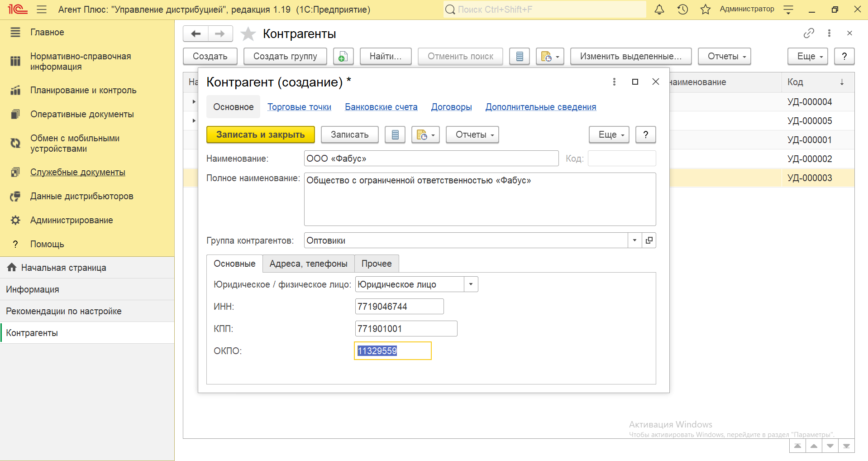
Task: Jump to list start with double-up arrow
Action: click(x=797, y=446)
